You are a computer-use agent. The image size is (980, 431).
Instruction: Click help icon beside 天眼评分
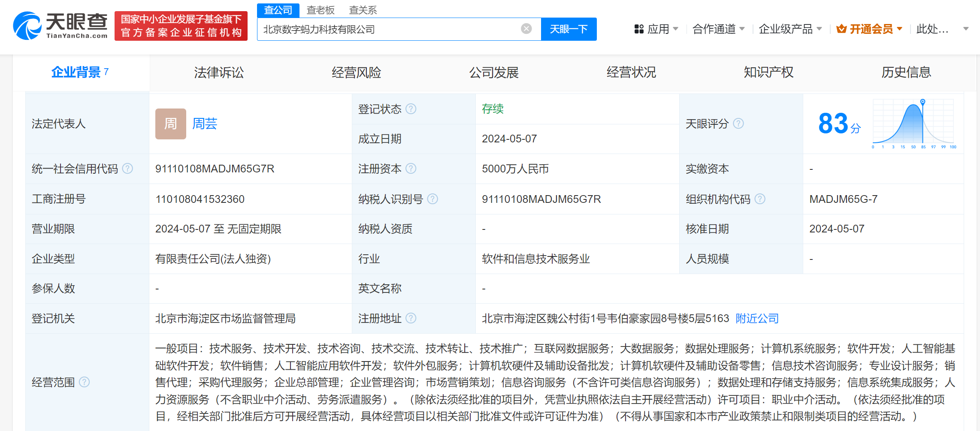738,124
